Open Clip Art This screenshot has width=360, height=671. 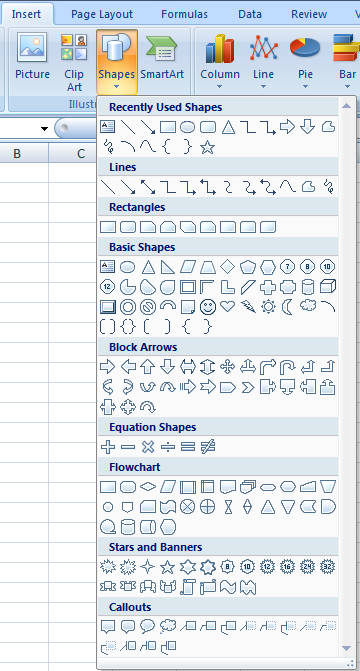pyautogui.click(x=74, y=62)
